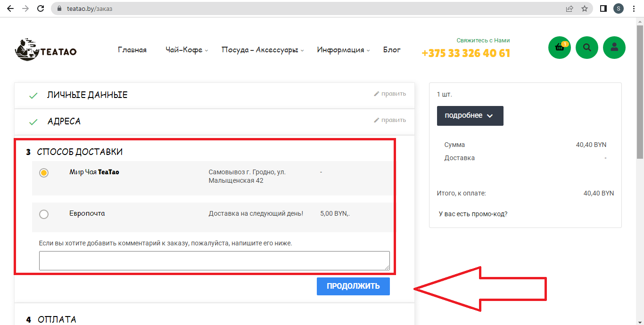
Task: Select Мир Чая TeaTao pickup option
Action: (x=44, y=173)
